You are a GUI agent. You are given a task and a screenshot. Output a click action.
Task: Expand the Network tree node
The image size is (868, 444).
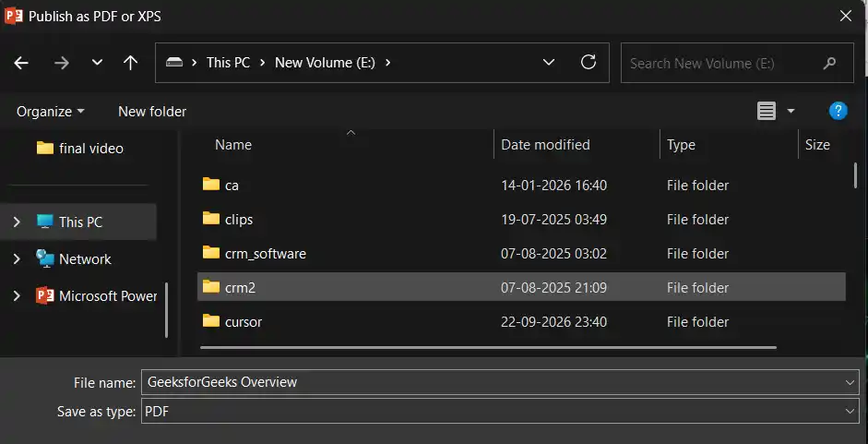tap(17, 258)
